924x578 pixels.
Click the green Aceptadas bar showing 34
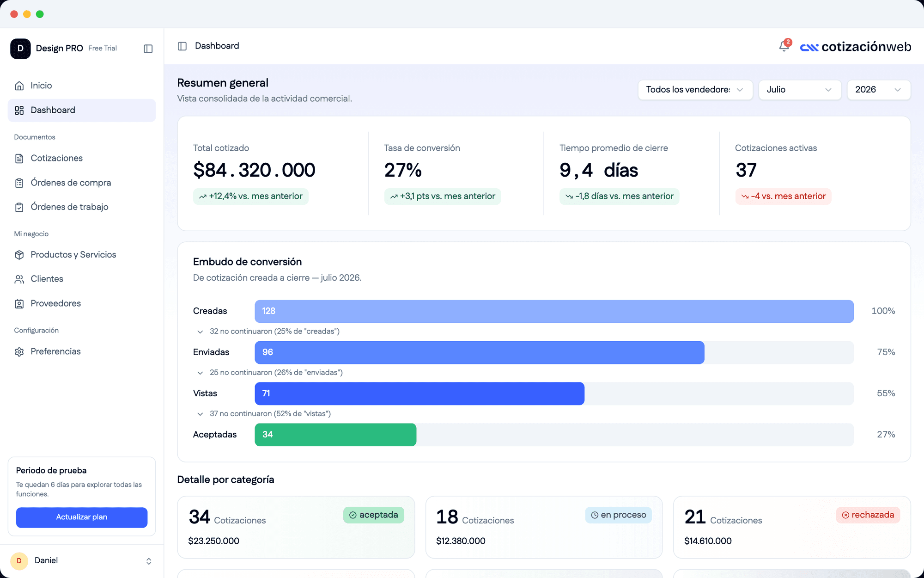click(335, 435)
